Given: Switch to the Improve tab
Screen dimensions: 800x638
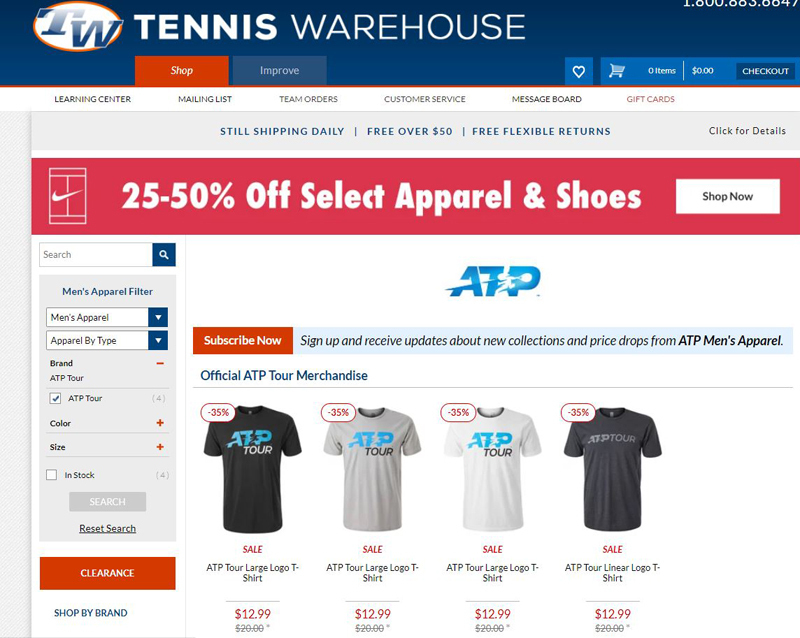Looking at the screenshot, I should (280, 70).
